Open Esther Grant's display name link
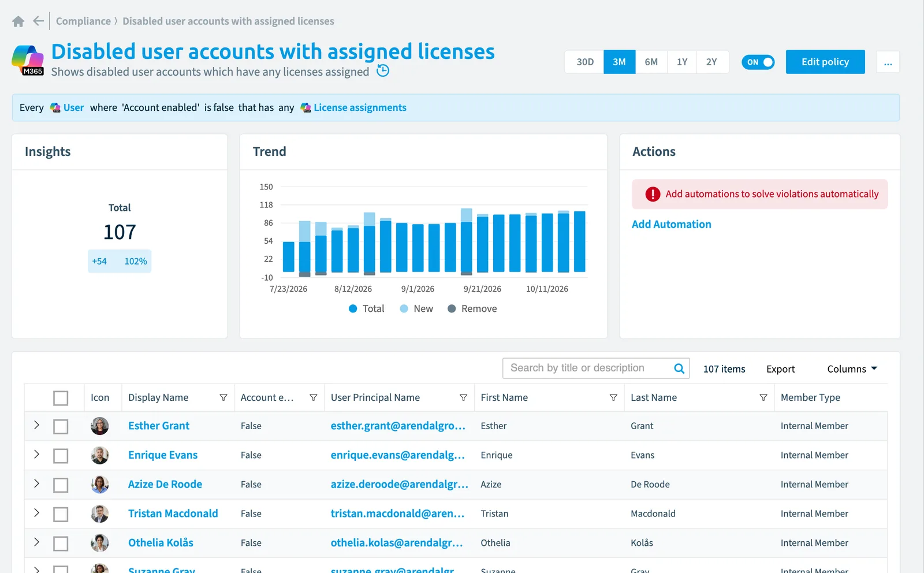Image resolution: width=924 pixels, height=573 pixels. point(159,426)
